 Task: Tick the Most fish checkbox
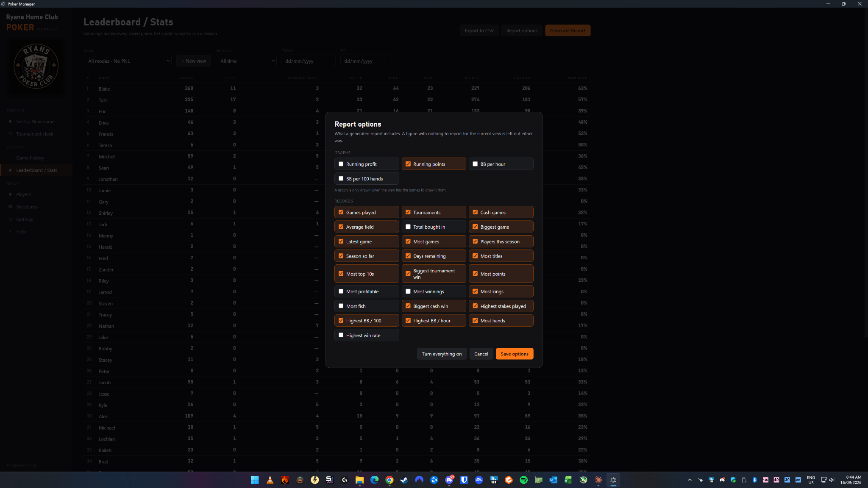(341, 306)
